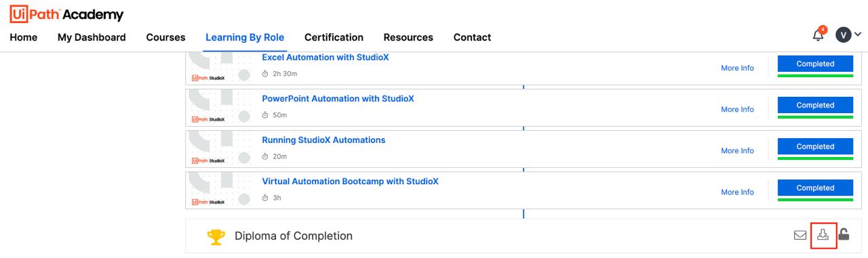
Task: Click Completed button for PowerPoint Automation
Action: [x=815, y=106]
